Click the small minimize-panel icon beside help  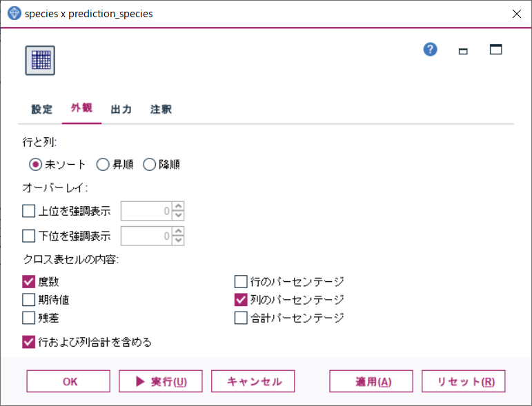[463, 51]
